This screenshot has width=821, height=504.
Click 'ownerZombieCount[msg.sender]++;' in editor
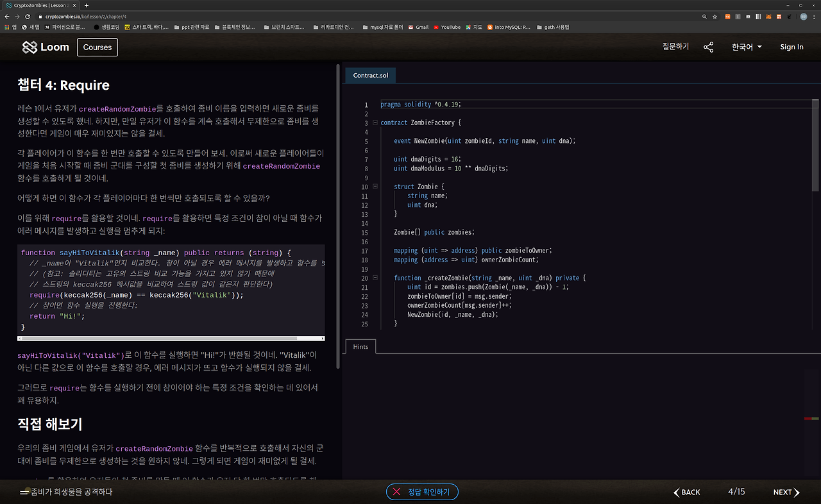459,305
